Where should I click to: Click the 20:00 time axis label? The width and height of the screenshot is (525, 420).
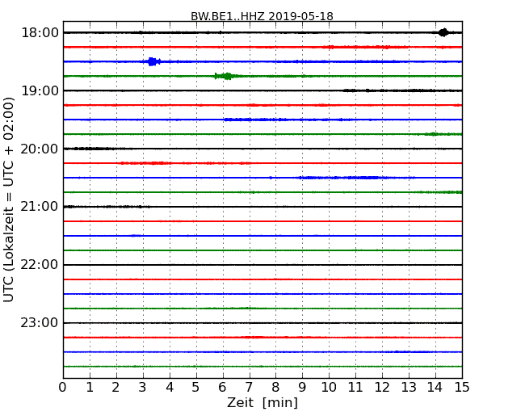click(x=40, y=149)
